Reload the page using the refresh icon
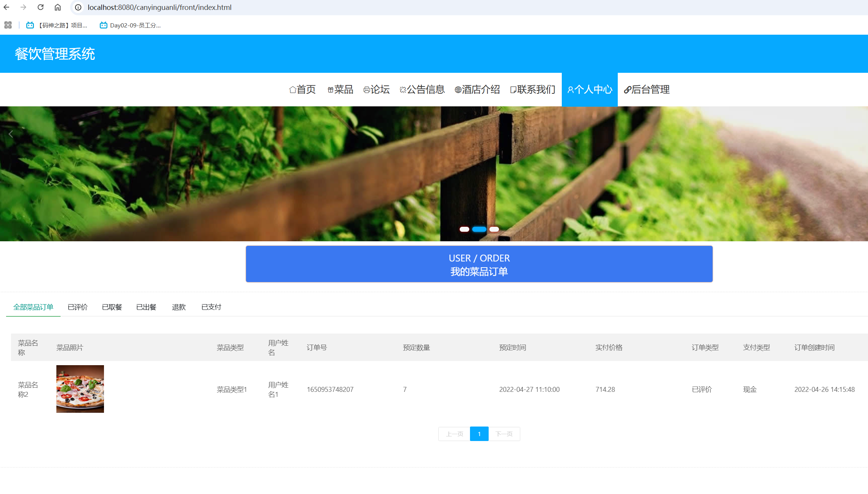868x494 pixels. point(40,7)
